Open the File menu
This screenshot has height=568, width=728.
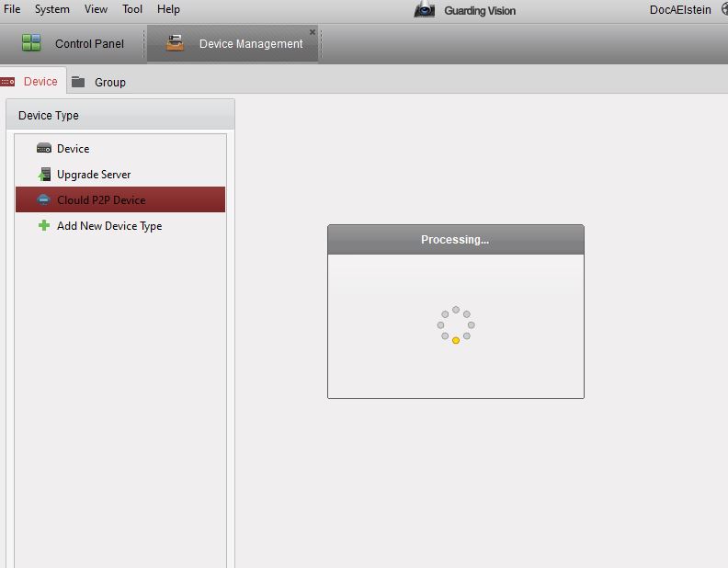(x=12, y=9)
